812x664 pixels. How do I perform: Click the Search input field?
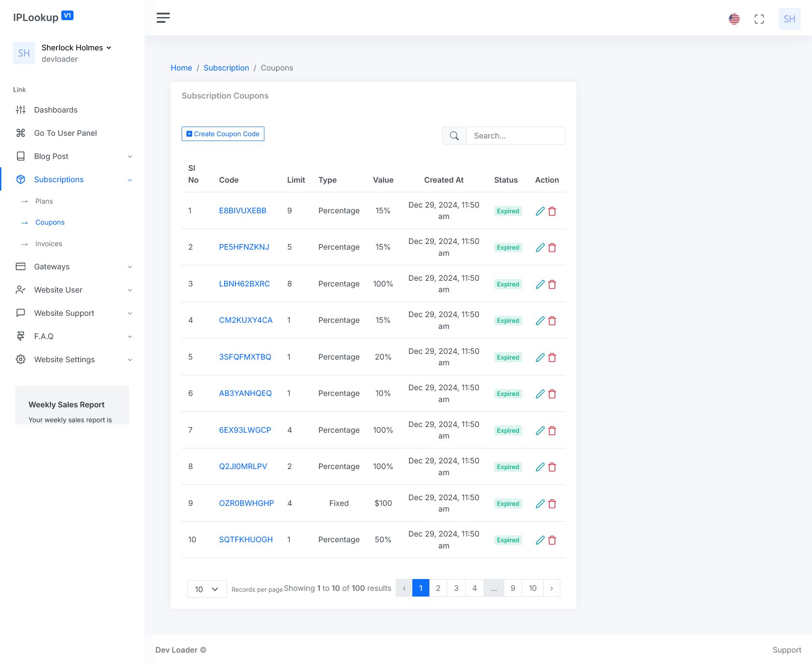[515, 136]
